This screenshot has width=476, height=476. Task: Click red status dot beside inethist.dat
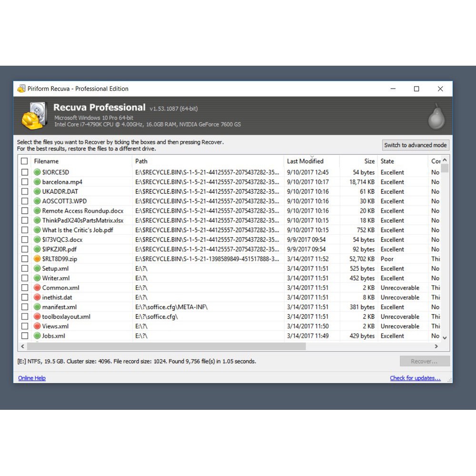[37, 297]
